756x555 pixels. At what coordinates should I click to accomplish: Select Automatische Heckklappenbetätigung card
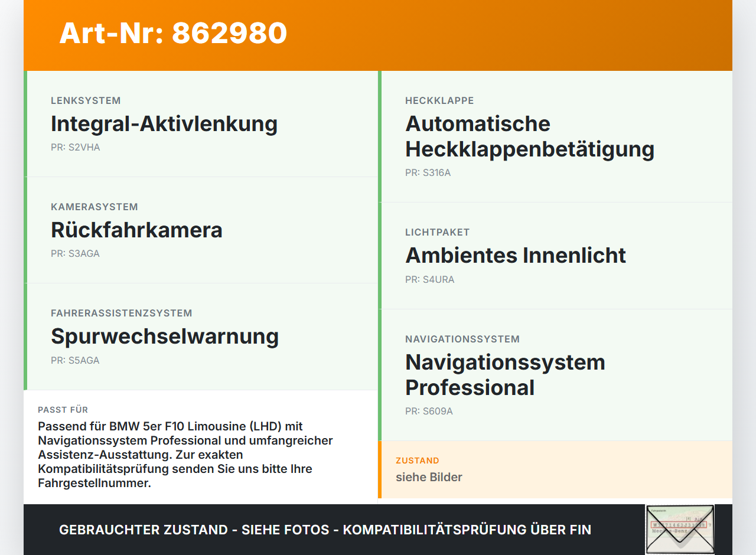555,136
